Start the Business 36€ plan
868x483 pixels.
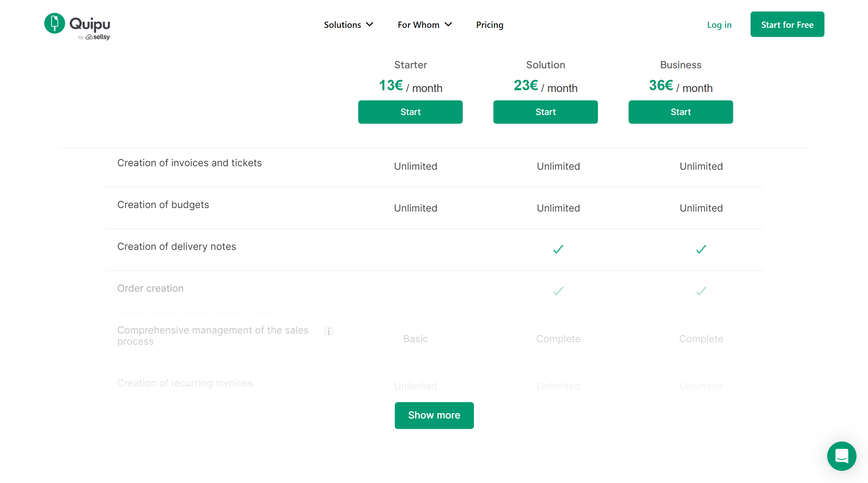(x=681, y=112)
